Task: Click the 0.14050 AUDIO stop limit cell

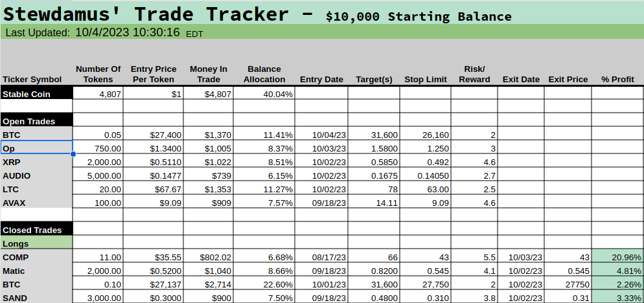Action: click(425, 175)
